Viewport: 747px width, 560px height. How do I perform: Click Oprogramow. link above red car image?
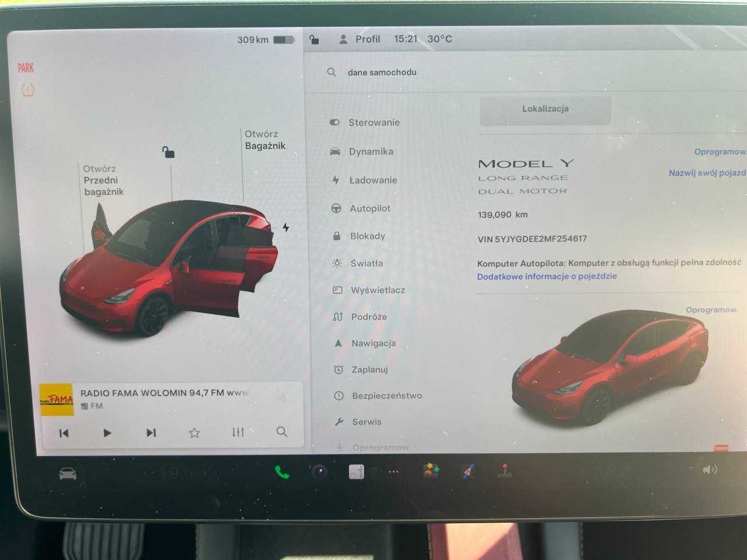711,310
